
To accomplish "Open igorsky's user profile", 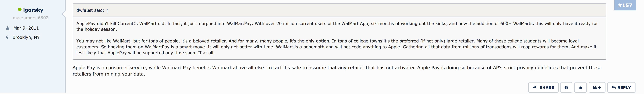I will click(33, 10).
